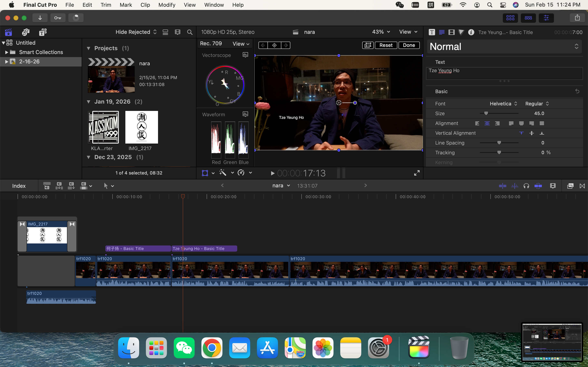Select the Tze Yeung Ho title clip
The height and width of the screenshot is (367, 588).
pos(209,249)
